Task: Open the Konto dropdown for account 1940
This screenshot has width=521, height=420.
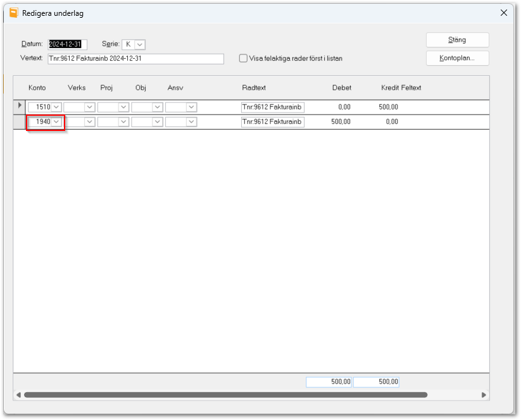Action: [56, 121]
